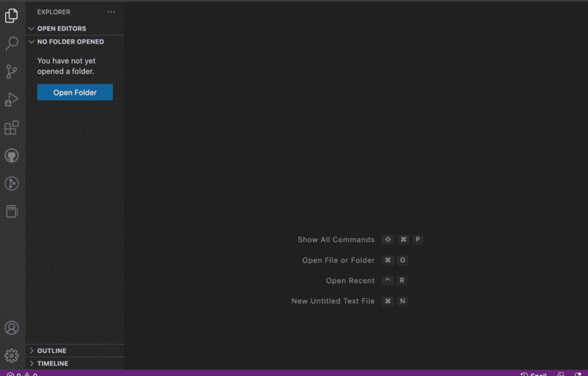
Task: Open Run and Debug view
Action: (x=11, y=100)
